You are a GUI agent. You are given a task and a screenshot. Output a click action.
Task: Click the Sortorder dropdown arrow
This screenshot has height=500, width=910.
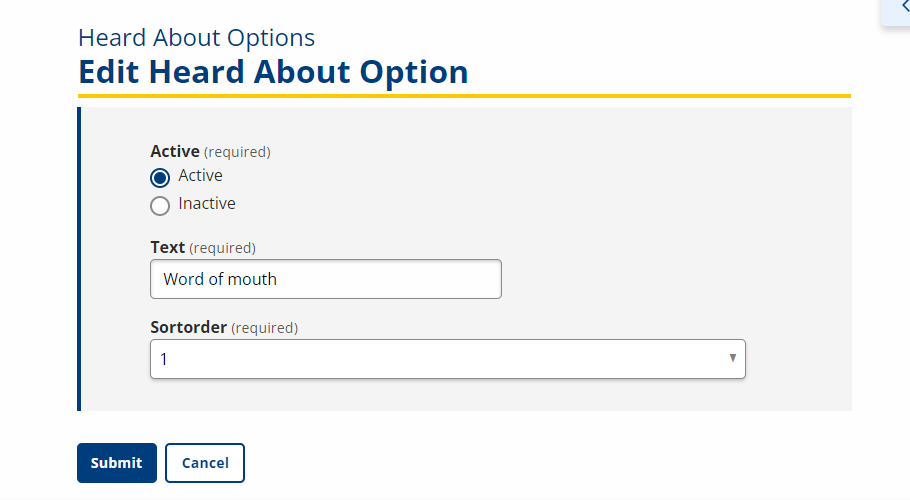[732, 358]
